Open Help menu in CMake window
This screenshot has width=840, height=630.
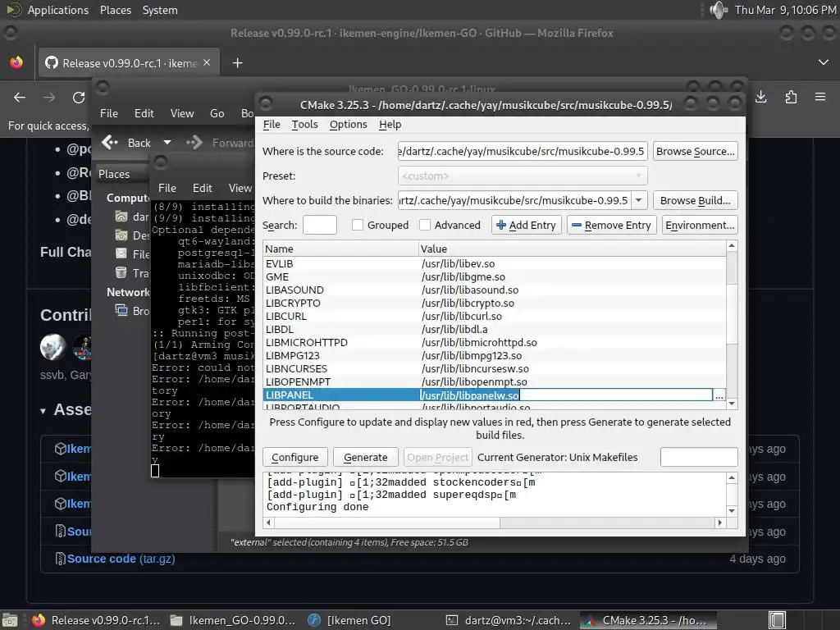[390, 125]
